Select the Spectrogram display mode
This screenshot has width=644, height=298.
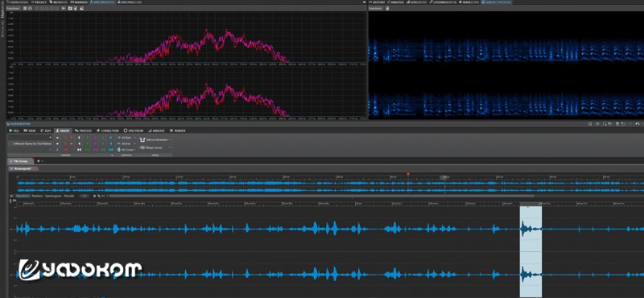click(x=52, y=196)
